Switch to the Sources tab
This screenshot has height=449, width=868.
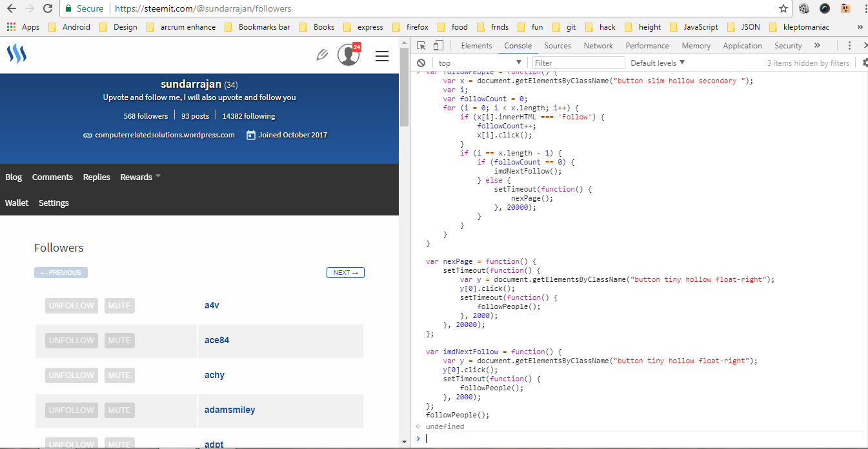[x=558, y=46]
